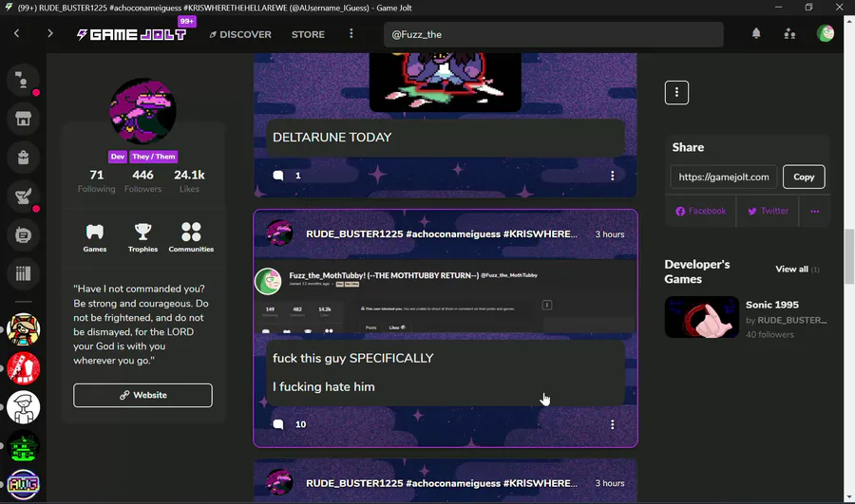Open the profile options three-dot button
This screenshot has height=504, width=855.
click(676, 93)
